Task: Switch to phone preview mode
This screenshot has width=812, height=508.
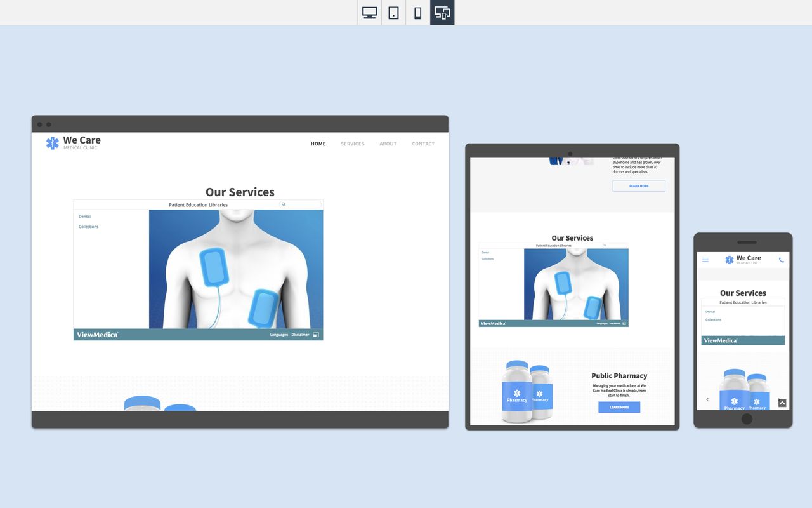Action: pos(417,12)
